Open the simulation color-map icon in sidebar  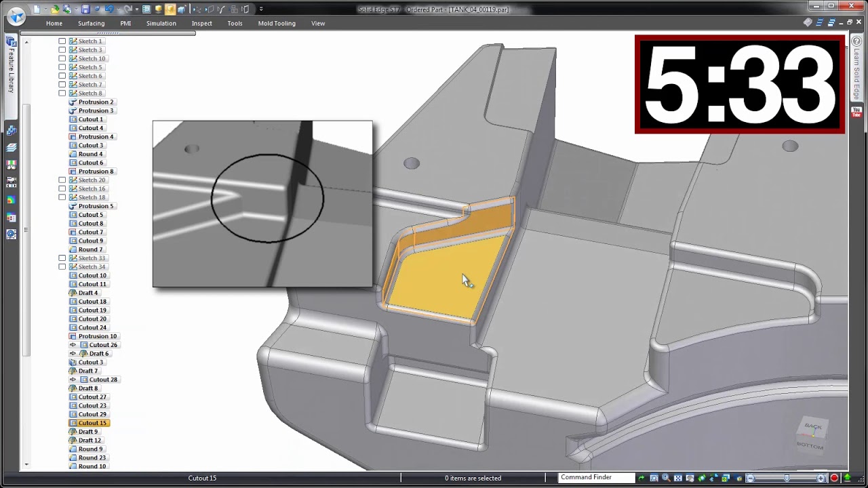(x=11, y=200)
